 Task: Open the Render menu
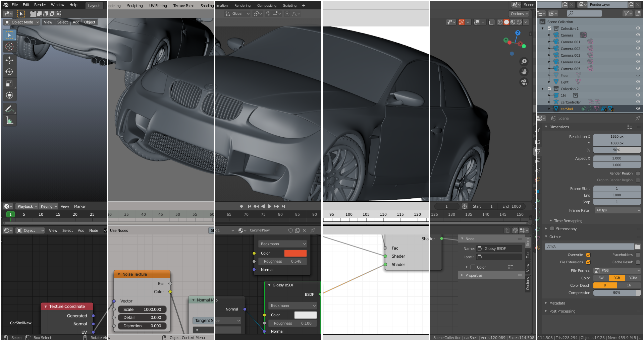click(x=40, y=5)
